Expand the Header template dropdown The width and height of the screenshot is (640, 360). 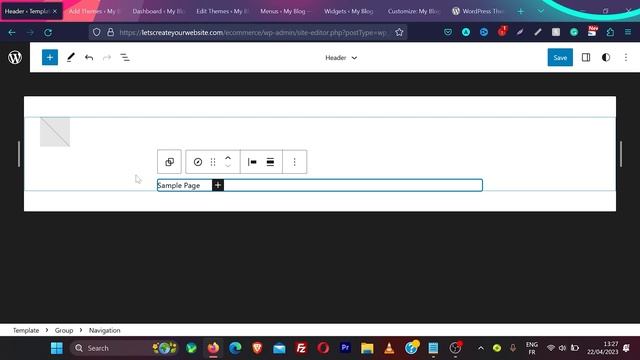(x=341, y=58)
